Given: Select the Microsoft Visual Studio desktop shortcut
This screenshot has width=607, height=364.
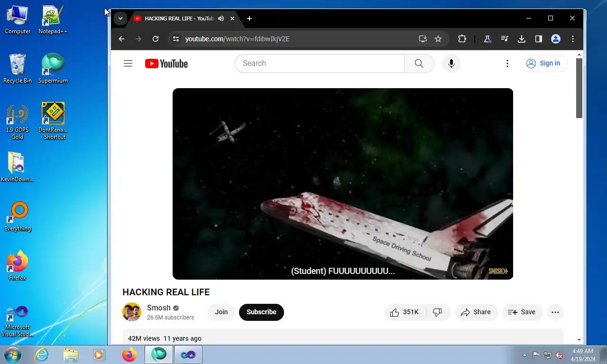Looking at the screenshot, I should (x=18, y=321).
